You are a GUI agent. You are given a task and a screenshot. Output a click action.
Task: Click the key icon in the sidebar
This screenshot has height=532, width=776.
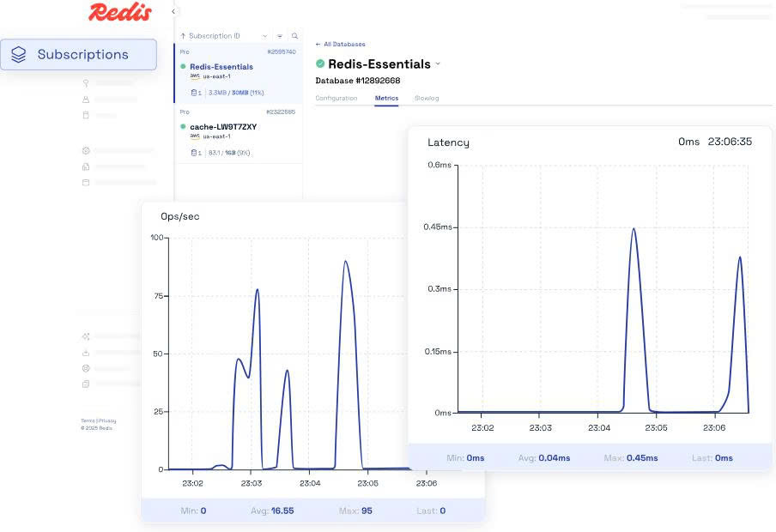pos(86,83)
